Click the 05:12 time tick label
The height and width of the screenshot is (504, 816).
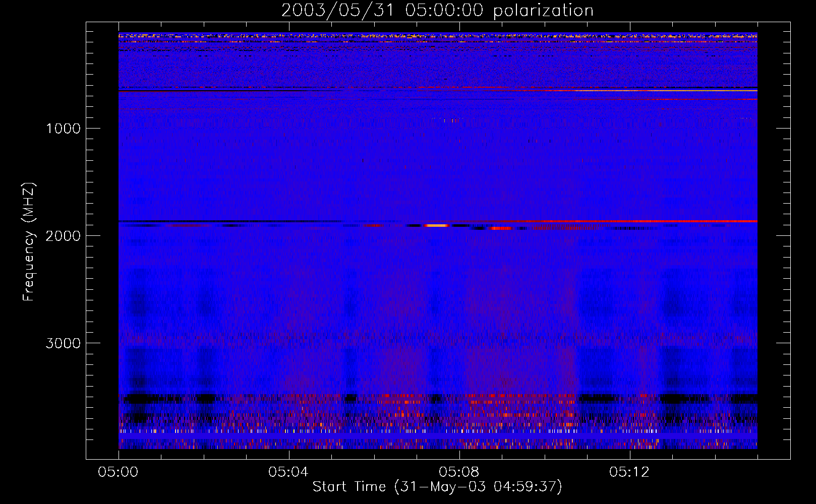629,472
